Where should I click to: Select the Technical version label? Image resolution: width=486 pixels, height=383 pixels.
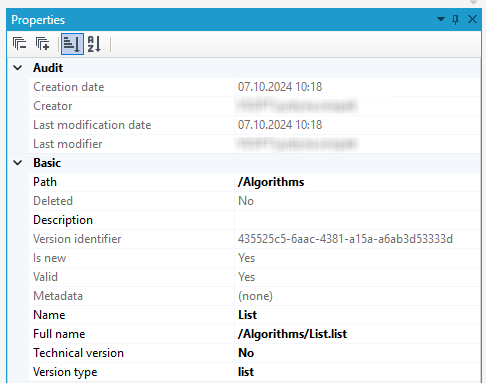click(x=78, y=353)
